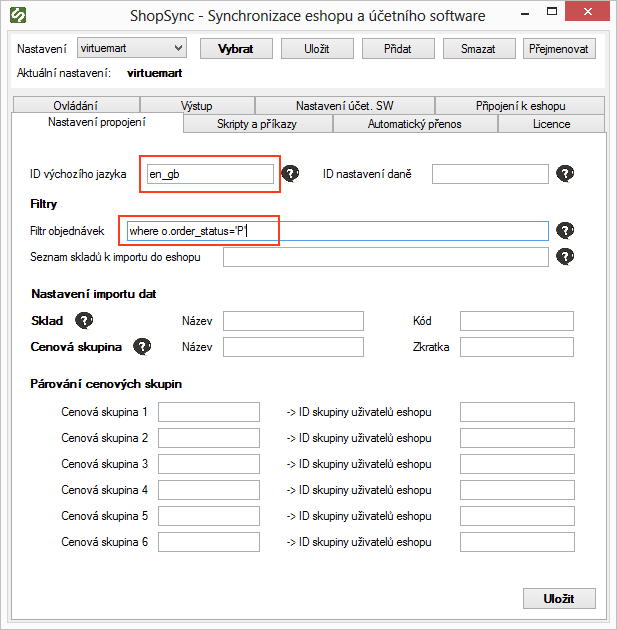Focus ID skupiny uživatelů field for skupina 6
The width and height of the screenshot is (617, 630).
pos(517,542)
